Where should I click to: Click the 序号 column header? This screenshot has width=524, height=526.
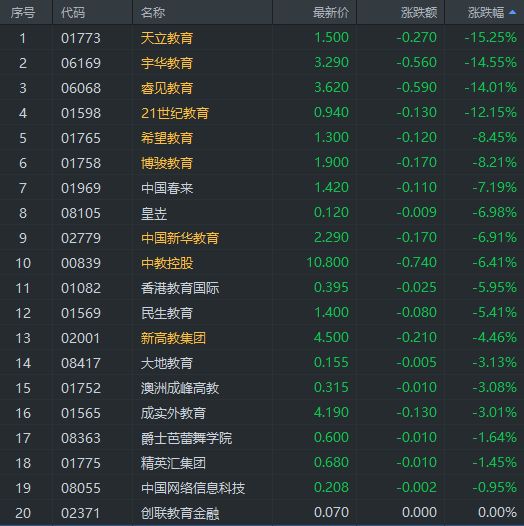coord(23,13)
